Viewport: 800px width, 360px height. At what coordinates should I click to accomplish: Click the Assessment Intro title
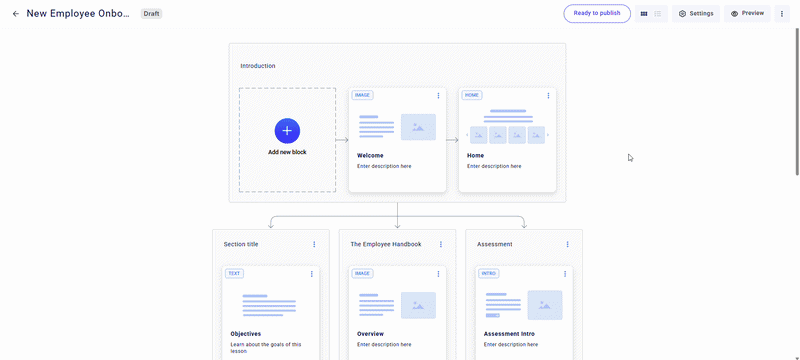509,334
